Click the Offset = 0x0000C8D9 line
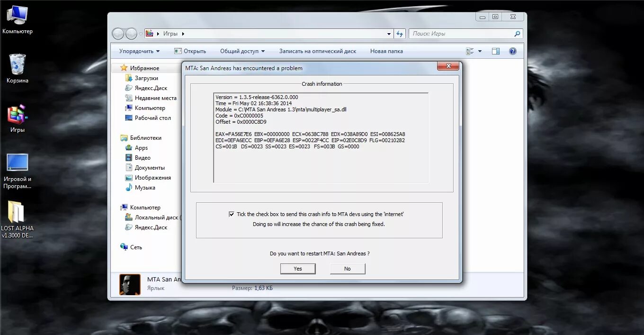Screen dimensions: 644x335 [x=241, y=122]
